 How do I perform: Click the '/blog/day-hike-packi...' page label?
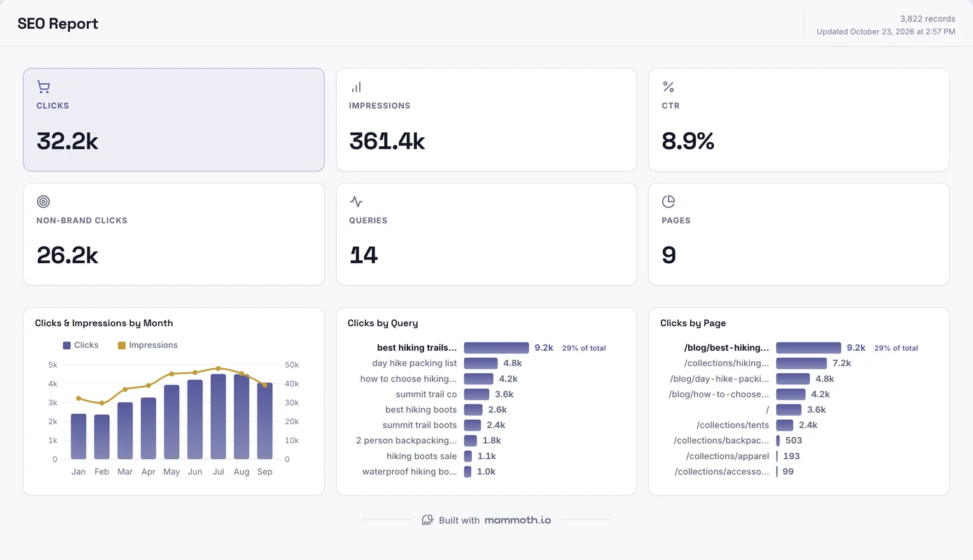pos(720,379)
